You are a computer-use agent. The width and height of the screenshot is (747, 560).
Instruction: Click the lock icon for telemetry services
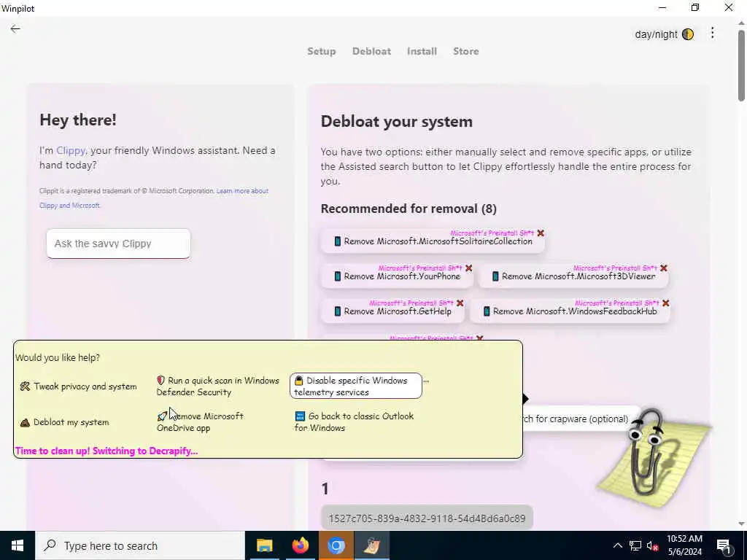298,381
